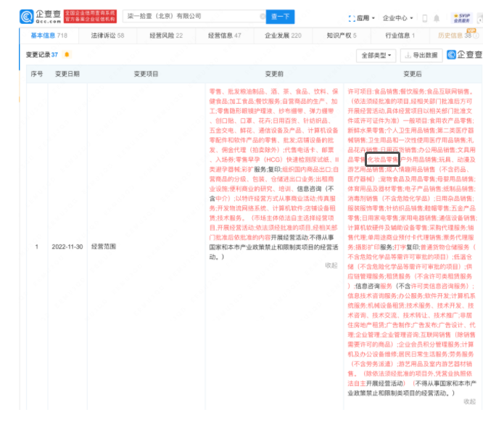Switch to the 知识产权 tab

pos(342,36)
